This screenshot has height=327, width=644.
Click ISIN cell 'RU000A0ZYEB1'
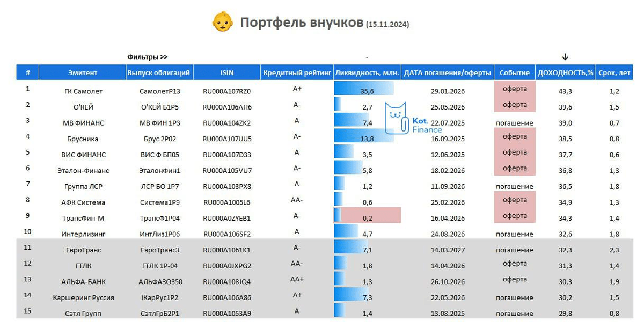[x=227, y=219]
